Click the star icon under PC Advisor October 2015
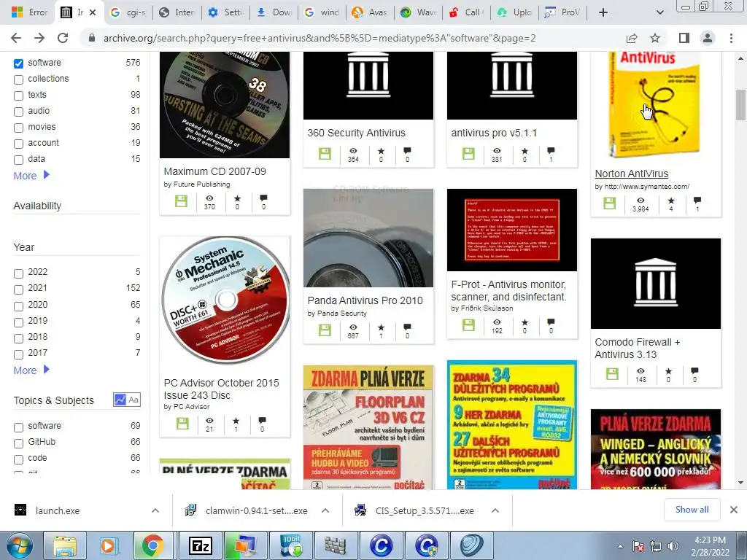Image resolution: width=747 pixels, height=560 pixels. point(236,421)
